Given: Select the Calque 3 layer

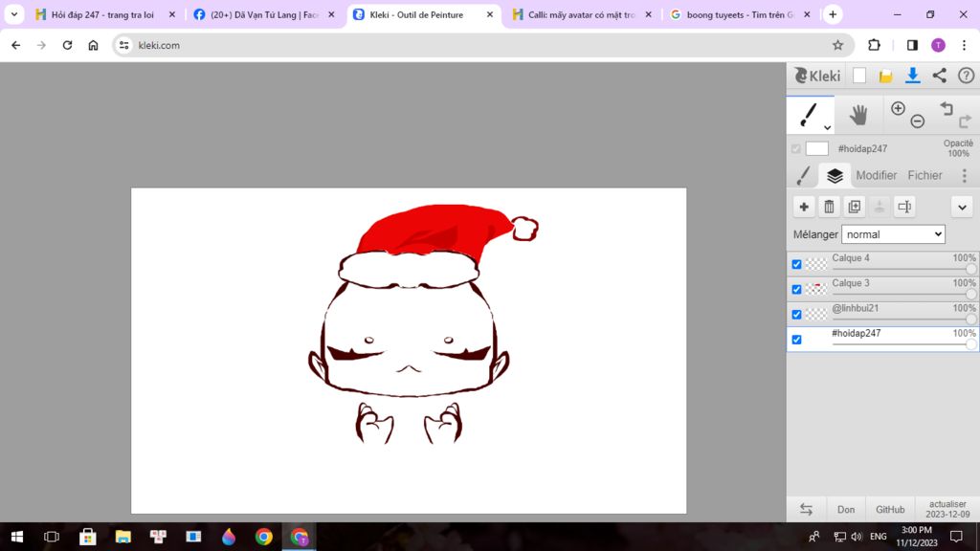Looking at the screenshot, I should click(882, 289).
